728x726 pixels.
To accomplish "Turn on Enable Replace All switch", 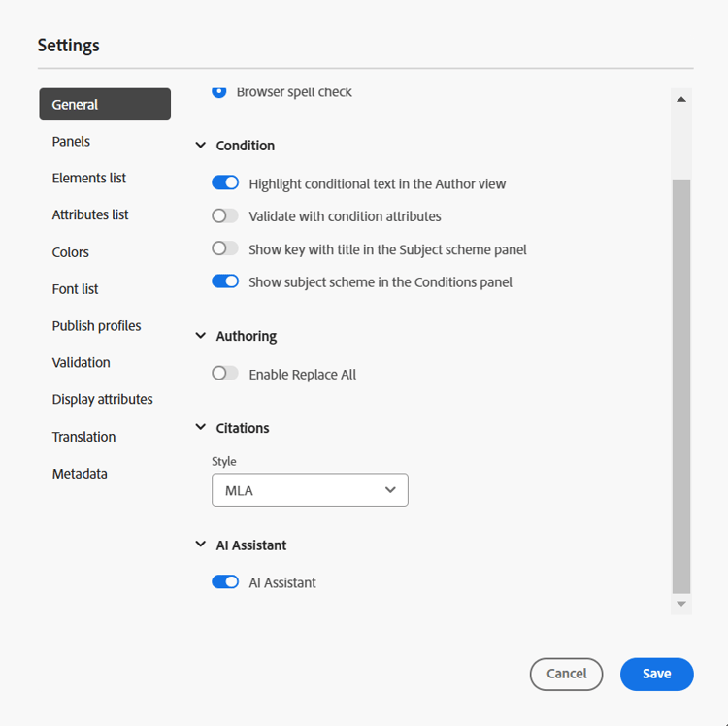I will (x=225, y=374).
